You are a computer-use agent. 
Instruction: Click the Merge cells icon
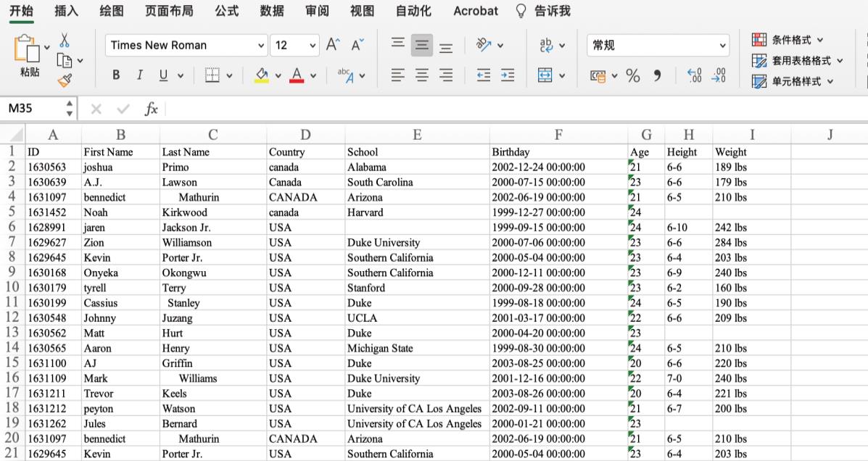point(545,75)
